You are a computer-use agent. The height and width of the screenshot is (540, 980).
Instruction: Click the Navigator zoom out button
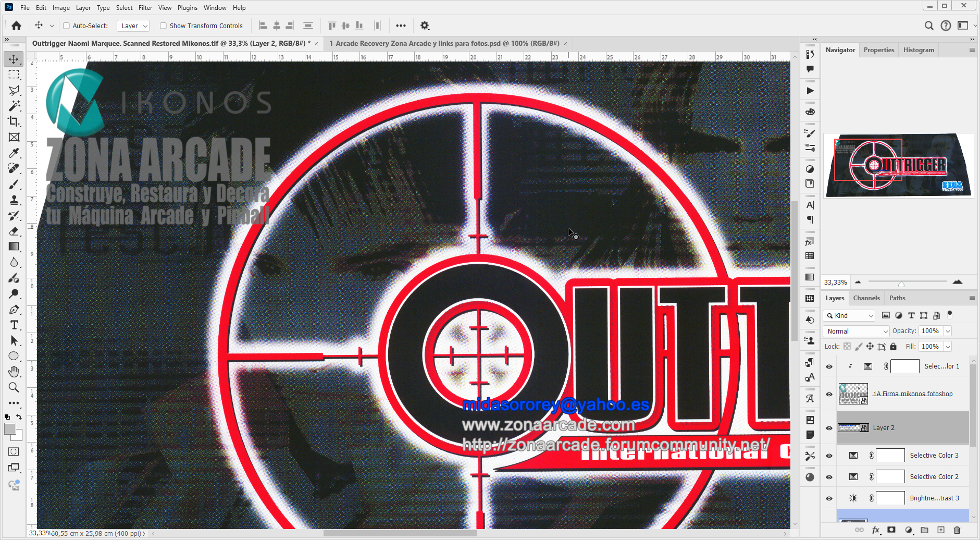[858, 282]
